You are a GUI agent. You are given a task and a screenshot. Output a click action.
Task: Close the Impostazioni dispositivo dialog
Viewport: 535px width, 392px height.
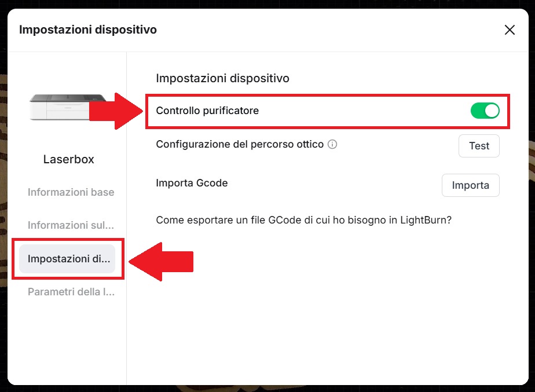coord(510,30)
